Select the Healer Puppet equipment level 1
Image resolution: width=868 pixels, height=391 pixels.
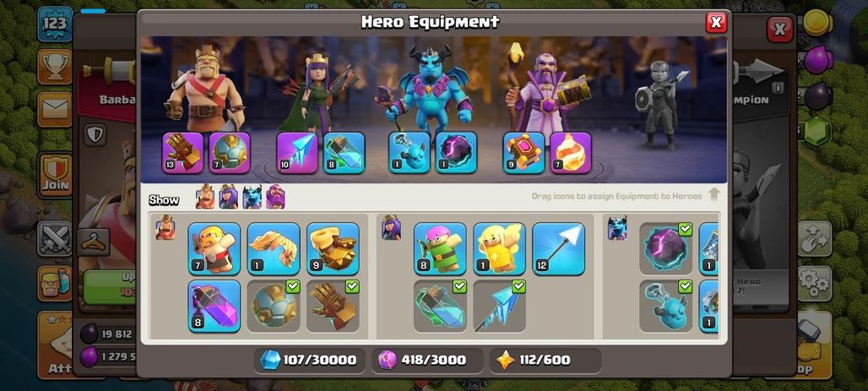click(499, 248)
